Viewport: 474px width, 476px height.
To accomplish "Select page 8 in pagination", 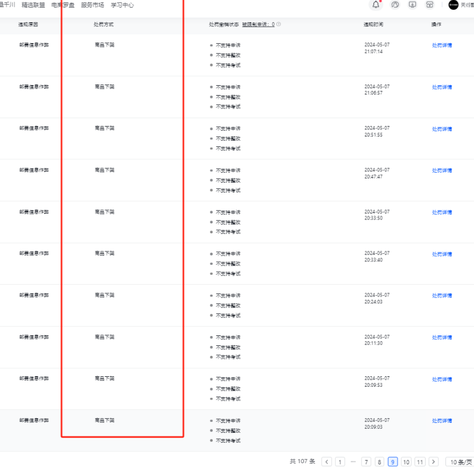I will [x=380, y=461].
